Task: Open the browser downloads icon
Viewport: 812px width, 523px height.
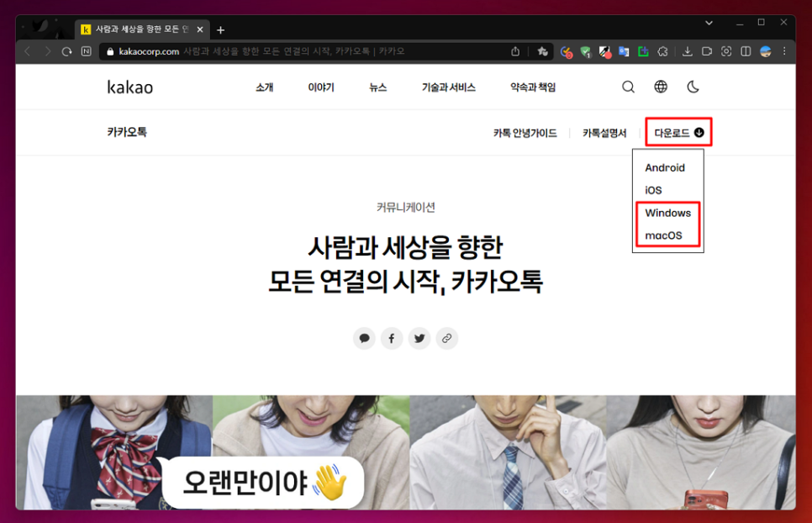Action: pyautogui.click(x=688, y=51)
